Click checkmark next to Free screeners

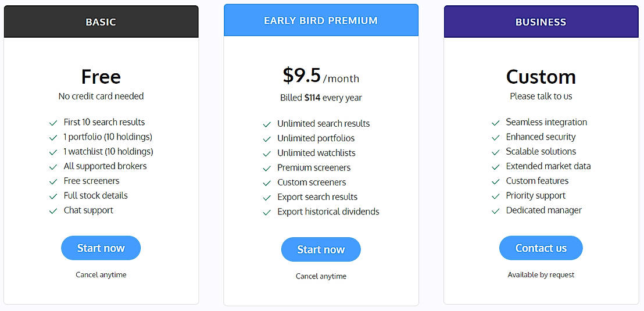click(x=53, y=181)
